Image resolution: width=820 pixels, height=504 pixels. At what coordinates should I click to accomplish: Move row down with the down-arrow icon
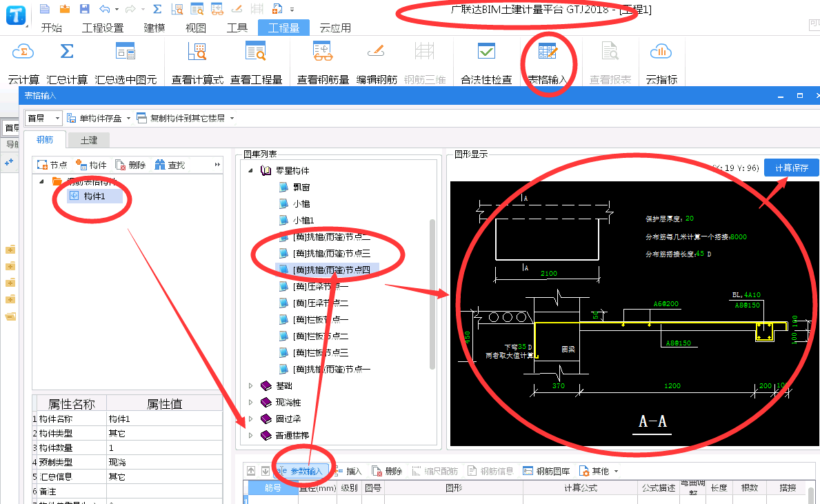pyautogui.click(x=265, y=471)
